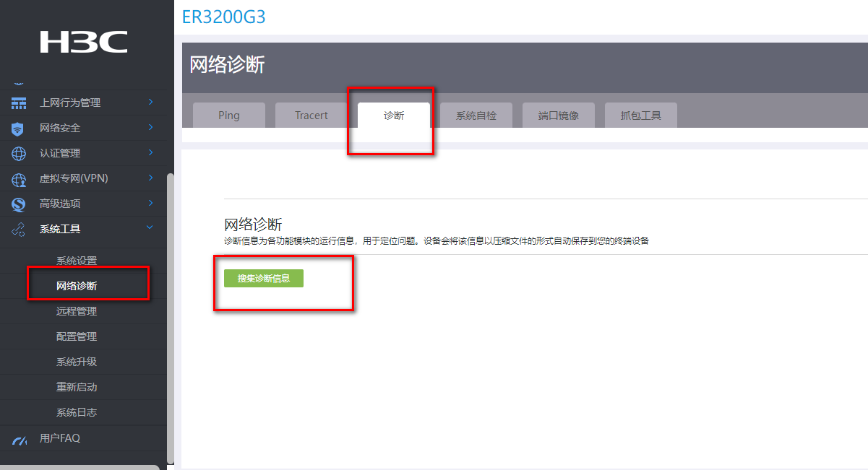The width and height of the screenshot is (868, 470).
Task: Select 网络诊断 in sidebar
Action: [77, 286]
